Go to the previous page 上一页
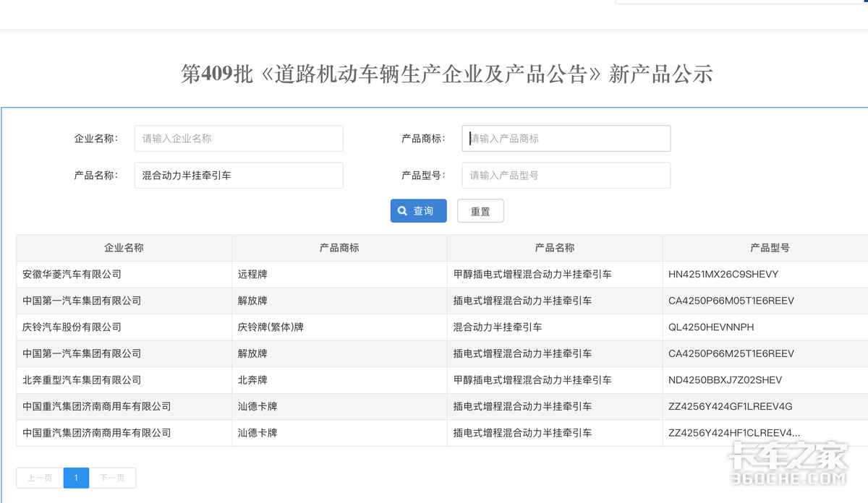The width and height of the screenshot is (868, 503). click(40, 478)
